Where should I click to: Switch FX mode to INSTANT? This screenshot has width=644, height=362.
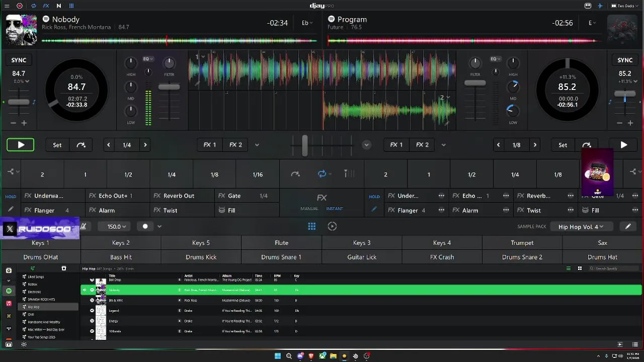tap(335, 209)
